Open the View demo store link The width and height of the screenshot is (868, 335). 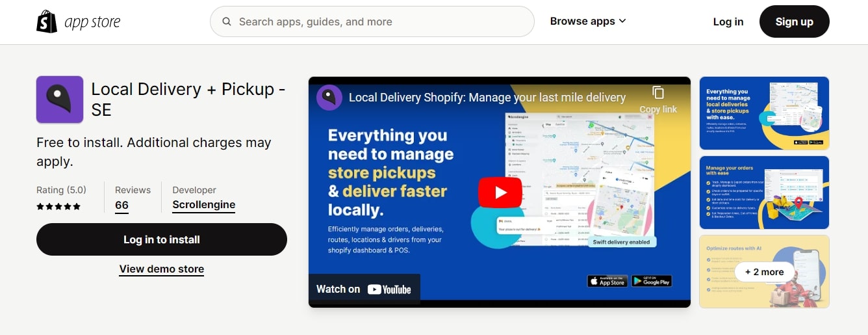[162, 269]
